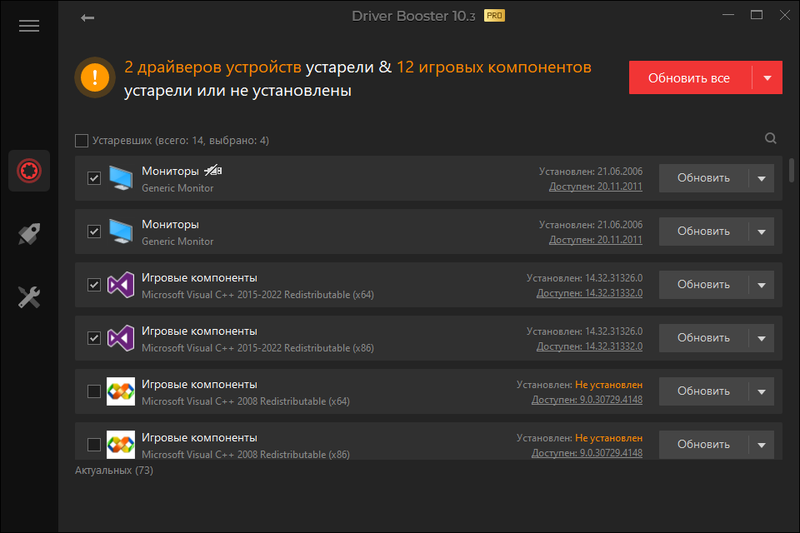Open the hamburger menu
Screen dimensions: 800x533
29,26
